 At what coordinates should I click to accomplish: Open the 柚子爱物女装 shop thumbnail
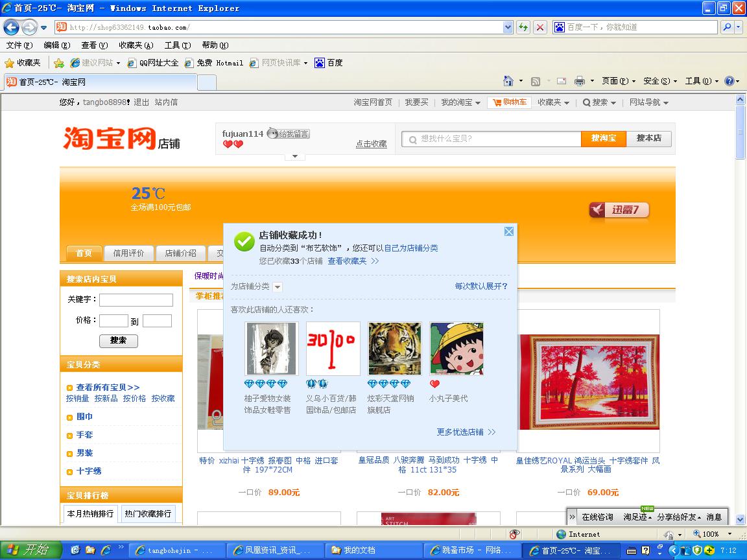pos(271,349)
